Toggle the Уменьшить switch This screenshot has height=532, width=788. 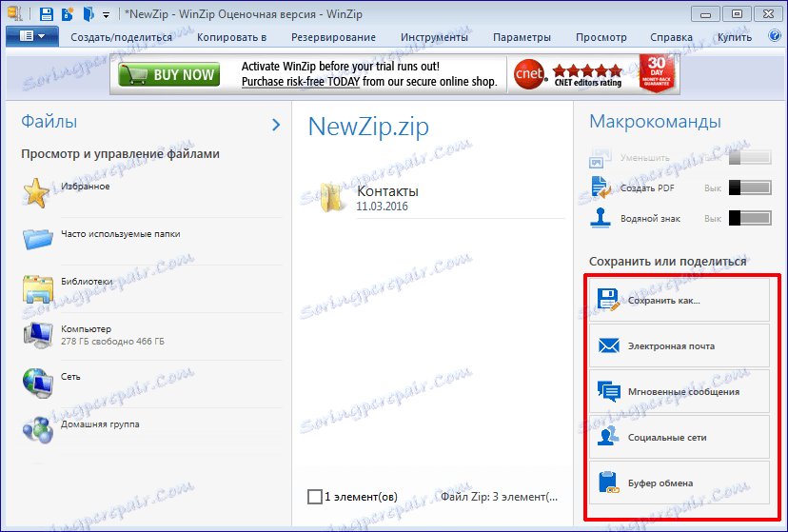coord(750,157)
